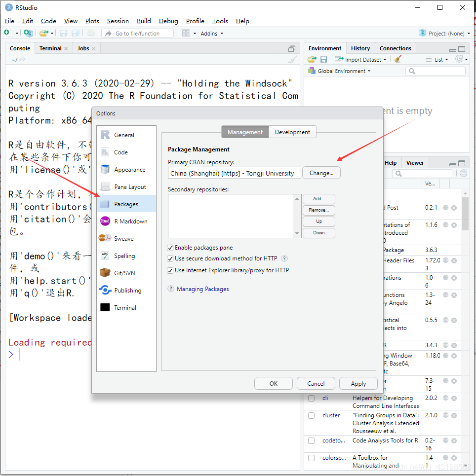Click the Cancel button
Screen dimensions: 476x476
pos(316,383)
